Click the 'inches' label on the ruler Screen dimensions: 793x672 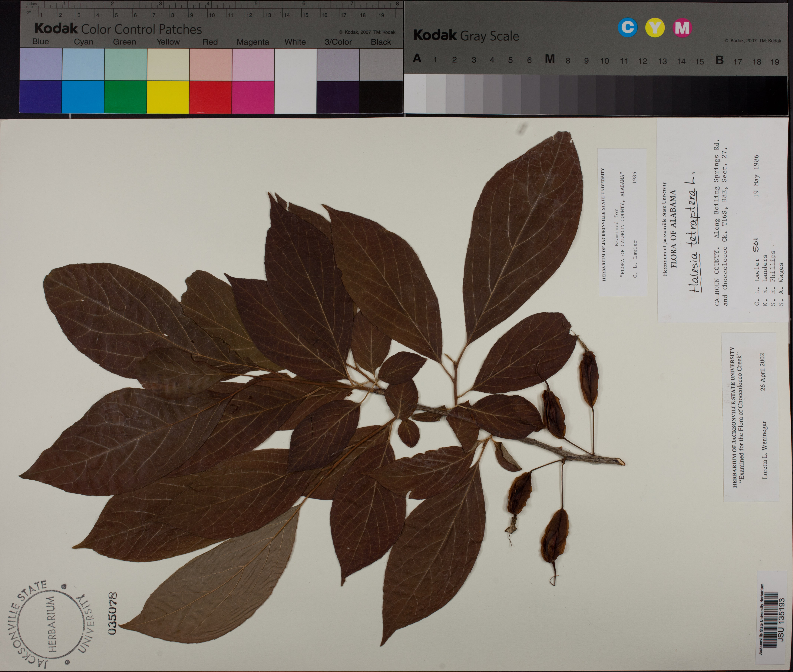pyautogui.click(x=31, y=4)
